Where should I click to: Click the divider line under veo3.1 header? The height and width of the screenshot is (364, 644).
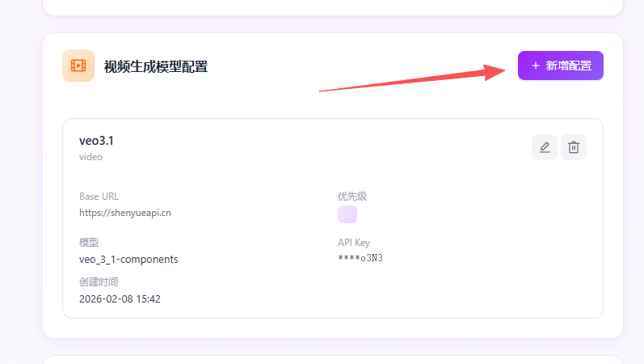pyautogui.click(x=332, y=176)
